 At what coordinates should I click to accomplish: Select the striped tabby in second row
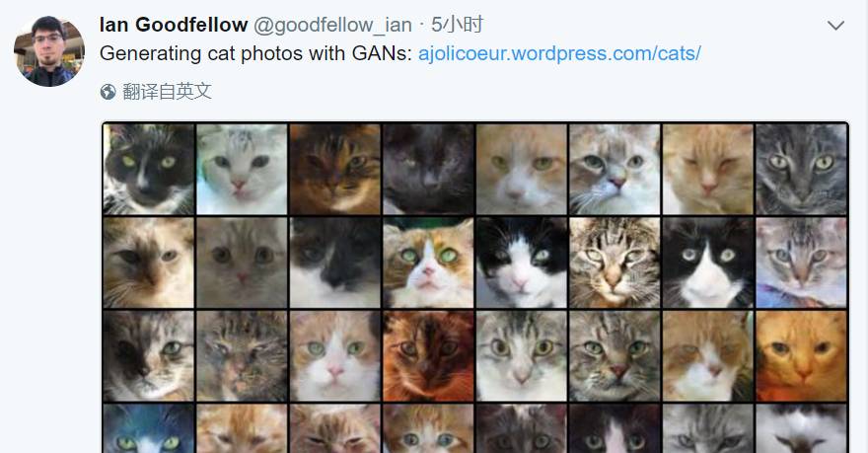click(615, 263)
